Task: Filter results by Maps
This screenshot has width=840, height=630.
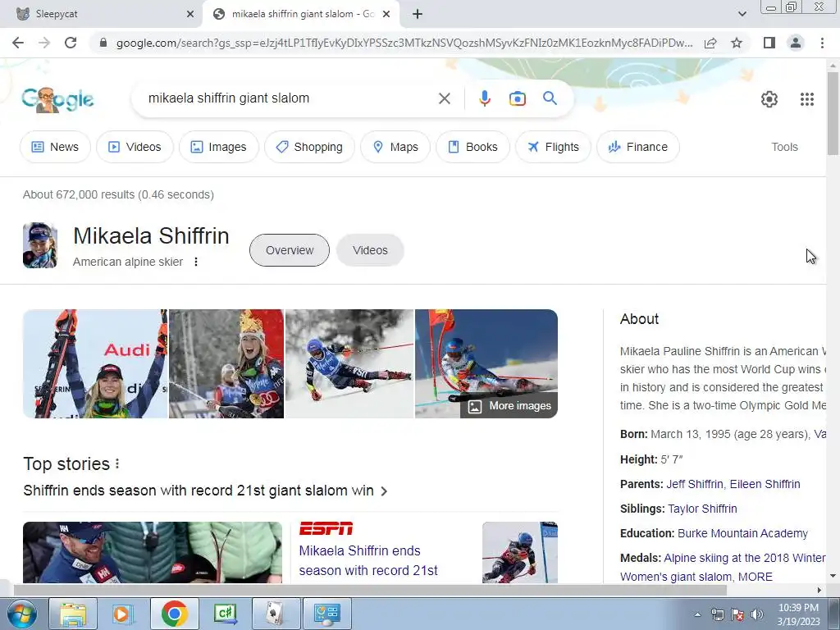Action: pos(395,147)
